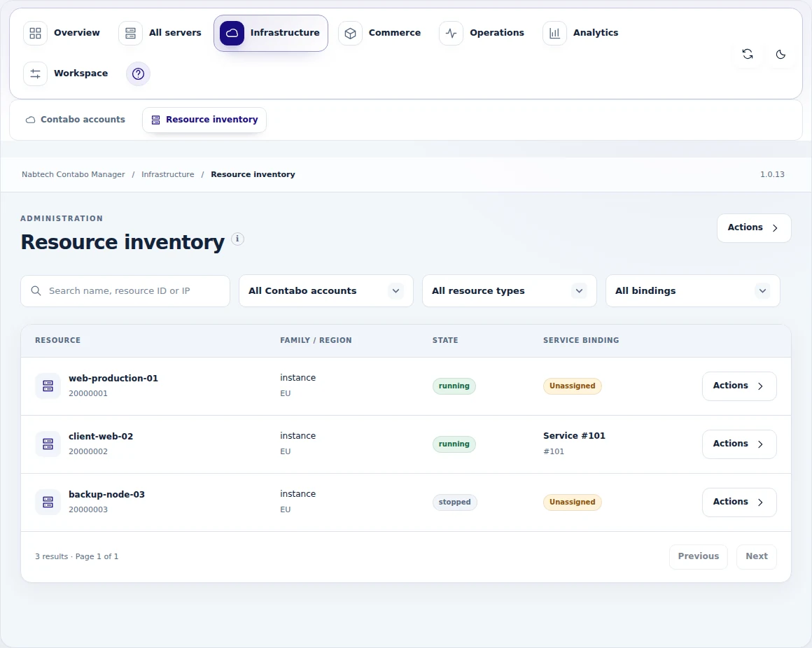Open the Workspace menu item
Viewport: 812px width, 648px height.
pos(66,73)
